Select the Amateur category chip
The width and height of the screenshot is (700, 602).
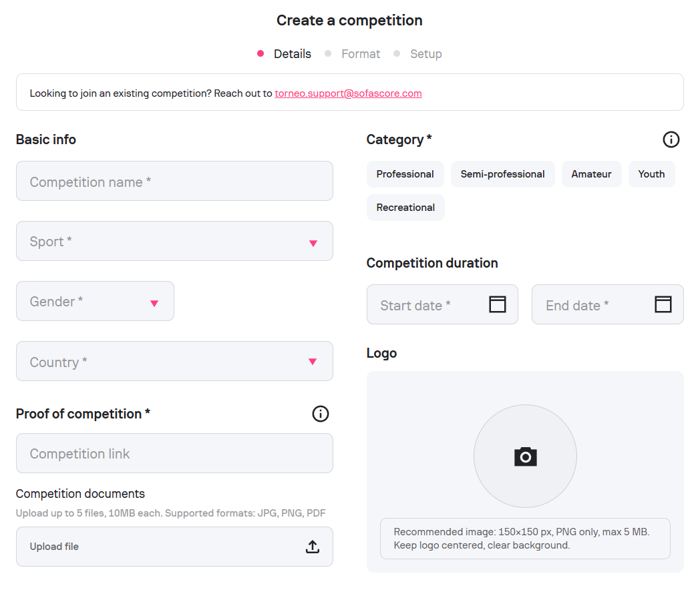pyautogui.click(x=591, y=174)
